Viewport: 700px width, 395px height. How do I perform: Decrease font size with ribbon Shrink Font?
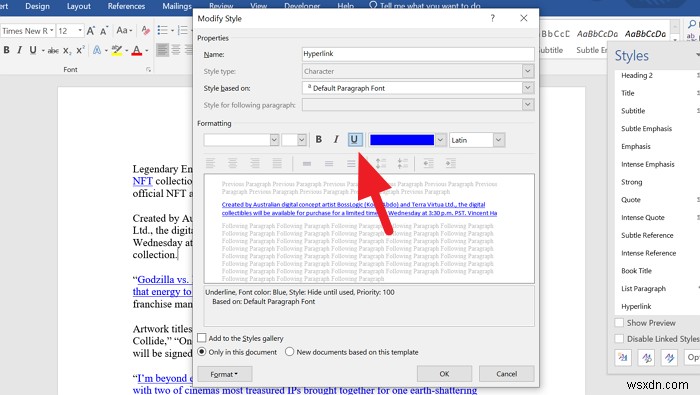[104, 31]
